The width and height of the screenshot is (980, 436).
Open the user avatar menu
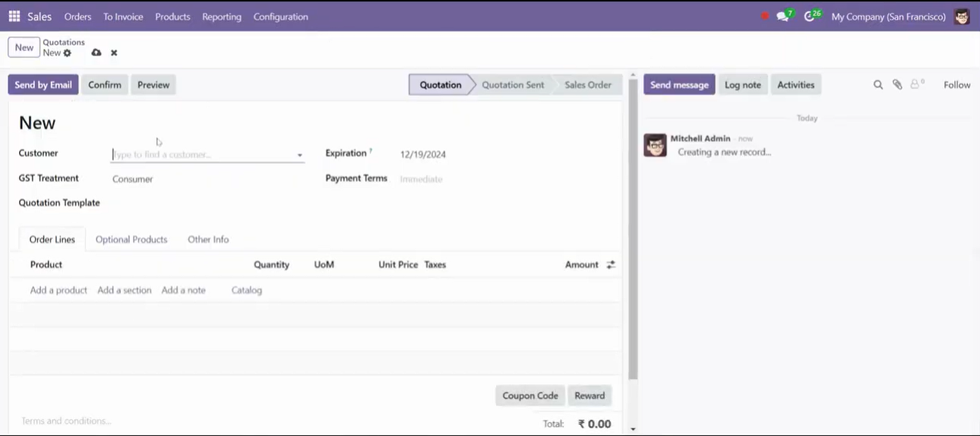point(962,16)
